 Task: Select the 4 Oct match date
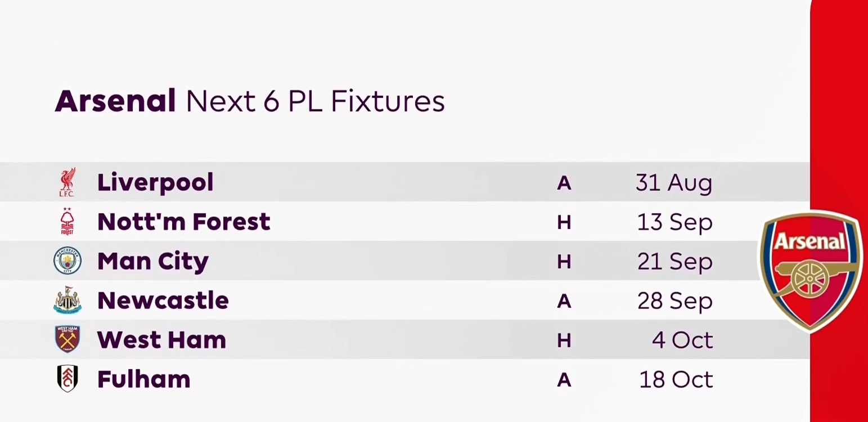(x=682, y=340)
